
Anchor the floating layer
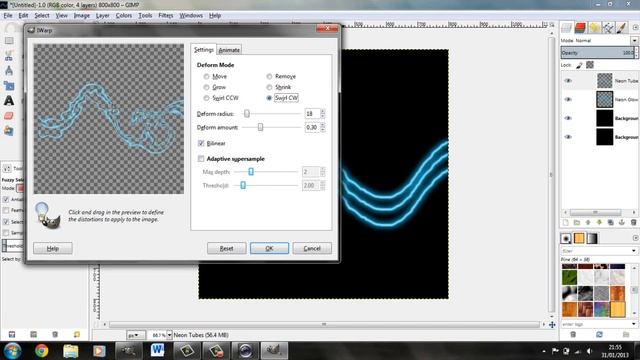click(622, 222)
